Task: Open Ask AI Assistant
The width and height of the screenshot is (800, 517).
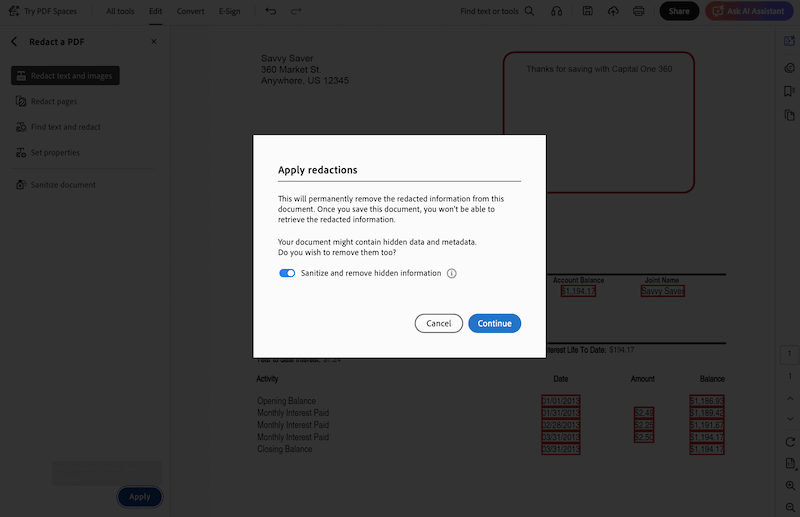Action: (749, 11)
